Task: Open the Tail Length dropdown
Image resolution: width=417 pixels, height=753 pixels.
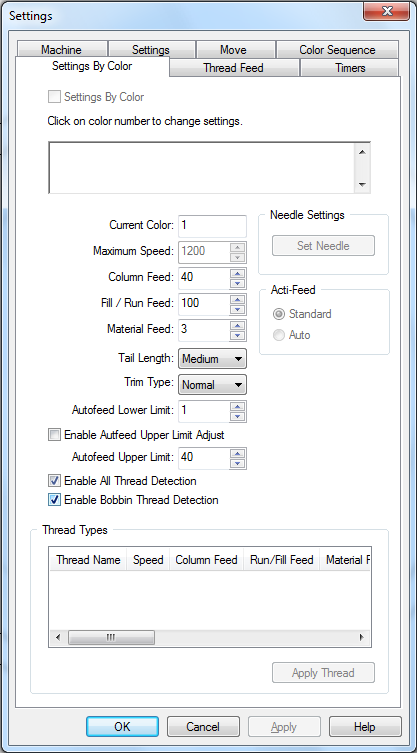Action: 212,359
